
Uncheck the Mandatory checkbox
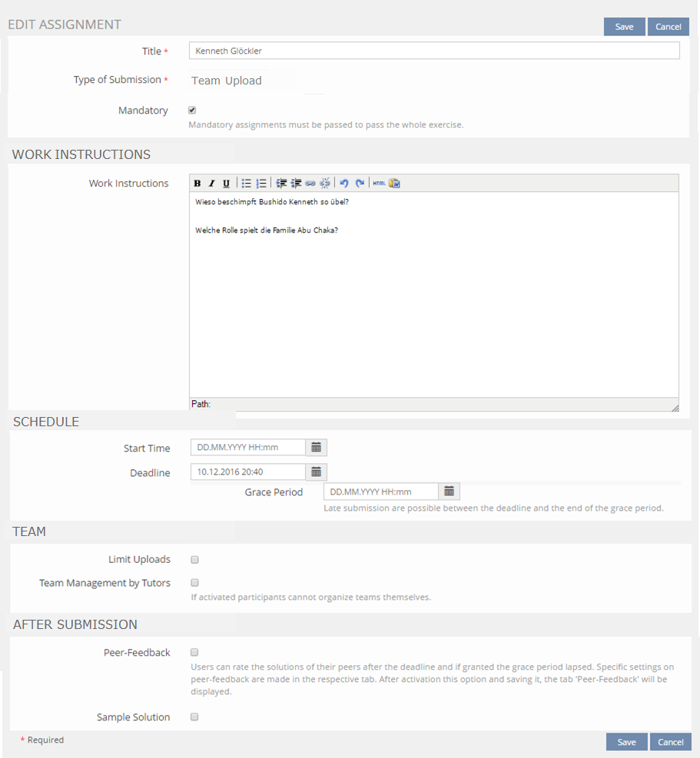point(192,111)
